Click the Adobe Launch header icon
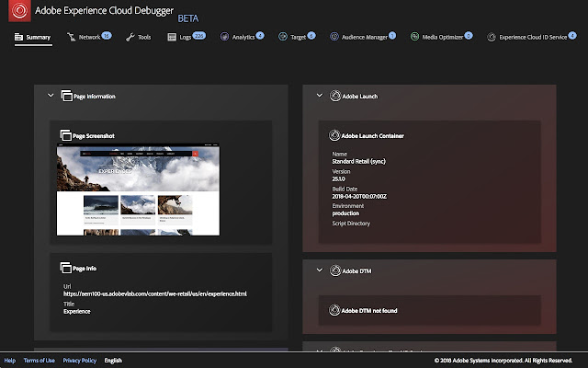Image resolution: width=588 pixels, height=368 pixels. tap(334, 96)
